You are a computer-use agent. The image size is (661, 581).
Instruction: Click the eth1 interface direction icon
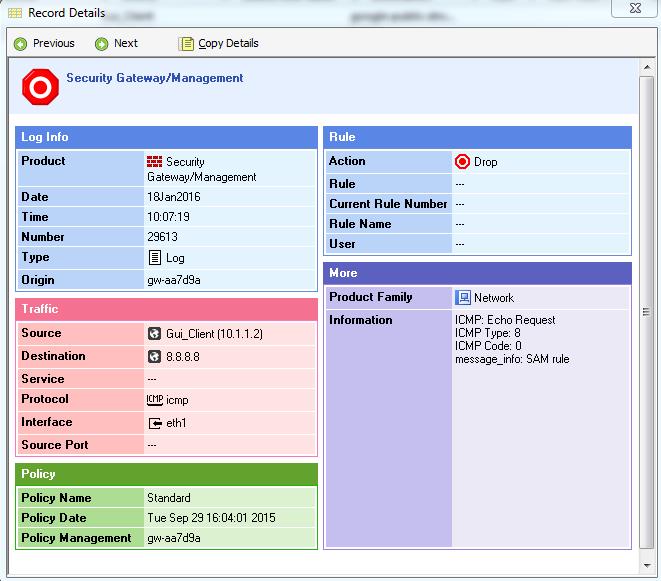154,423
